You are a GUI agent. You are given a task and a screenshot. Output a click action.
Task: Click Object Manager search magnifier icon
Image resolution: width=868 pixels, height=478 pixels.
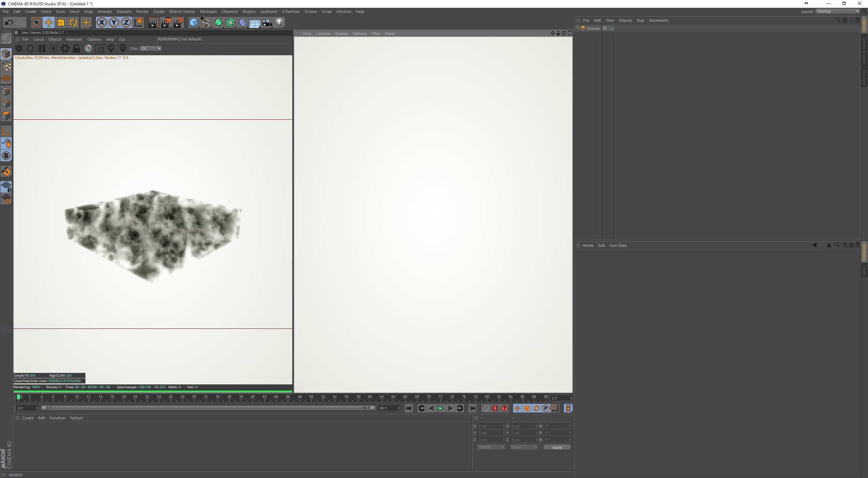pyautogui.click(x=839, y=20)
